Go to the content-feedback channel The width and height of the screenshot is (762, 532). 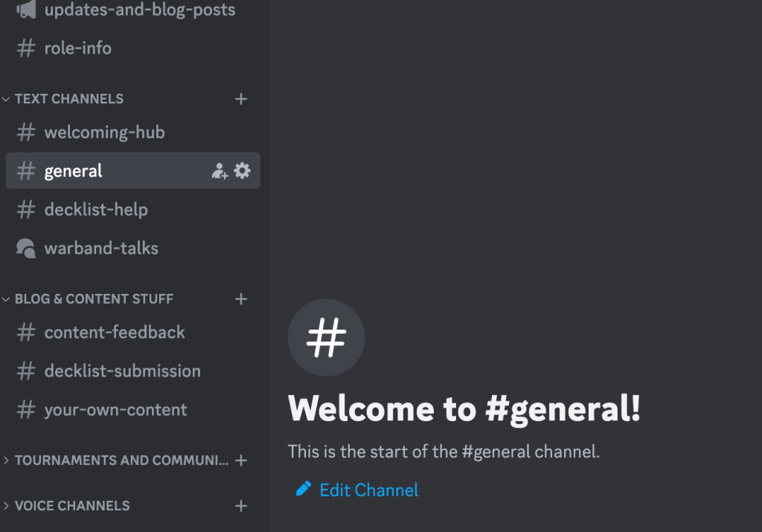pos(115,333)
